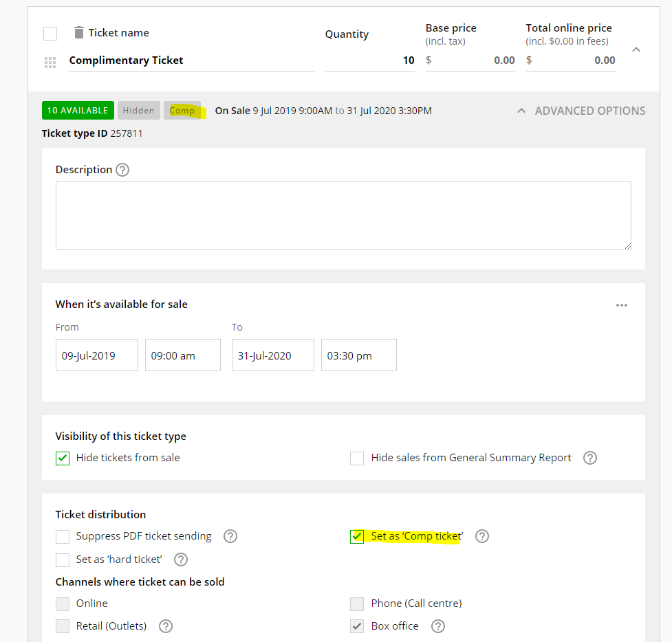
Task: Open help beside Retail (Outlets) option
Action: coord(166,626)
